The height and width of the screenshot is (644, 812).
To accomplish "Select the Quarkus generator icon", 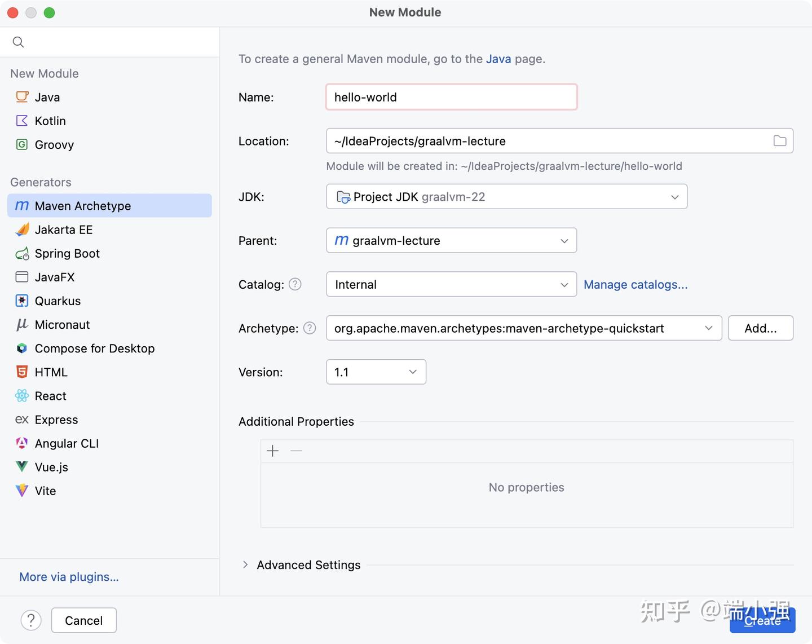I will click(21, 301).
